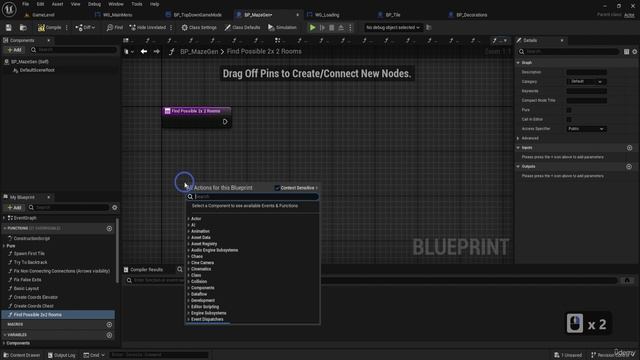The height and width of the screenshot is (360, 640).
Task: Open the Try To Backtrack function
Action: point(30,262)
